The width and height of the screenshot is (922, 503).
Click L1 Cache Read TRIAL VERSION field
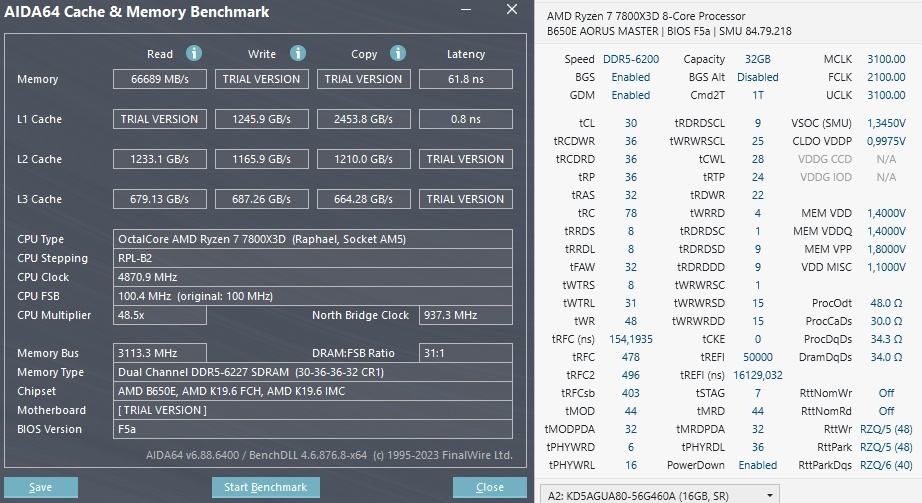[160, 119]
